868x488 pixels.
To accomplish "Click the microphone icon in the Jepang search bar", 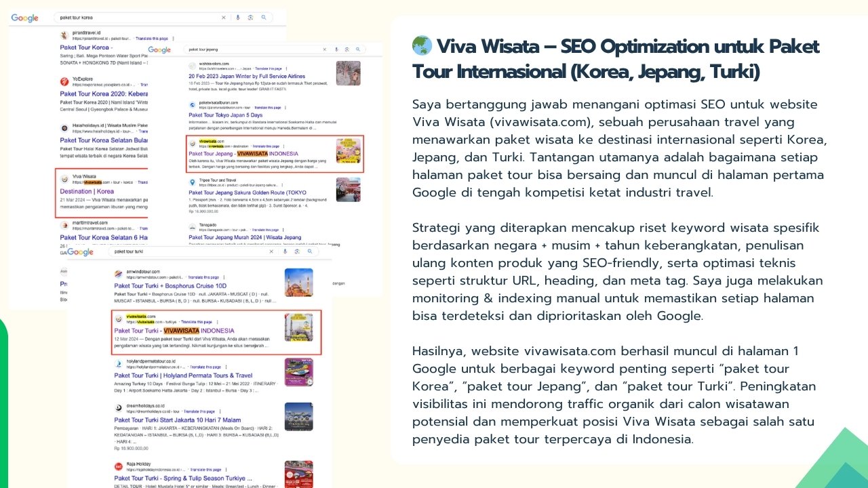I will point(336,49).
